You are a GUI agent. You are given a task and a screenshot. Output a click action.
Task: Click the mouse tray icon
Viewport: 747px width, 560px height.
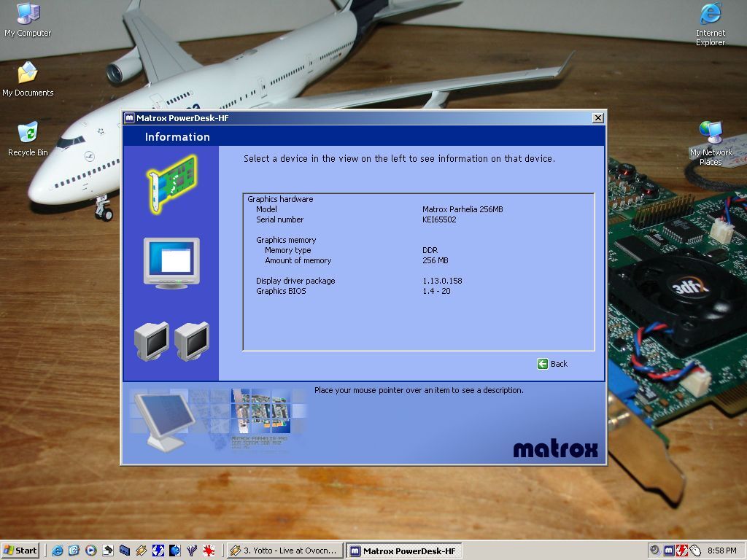695,551
